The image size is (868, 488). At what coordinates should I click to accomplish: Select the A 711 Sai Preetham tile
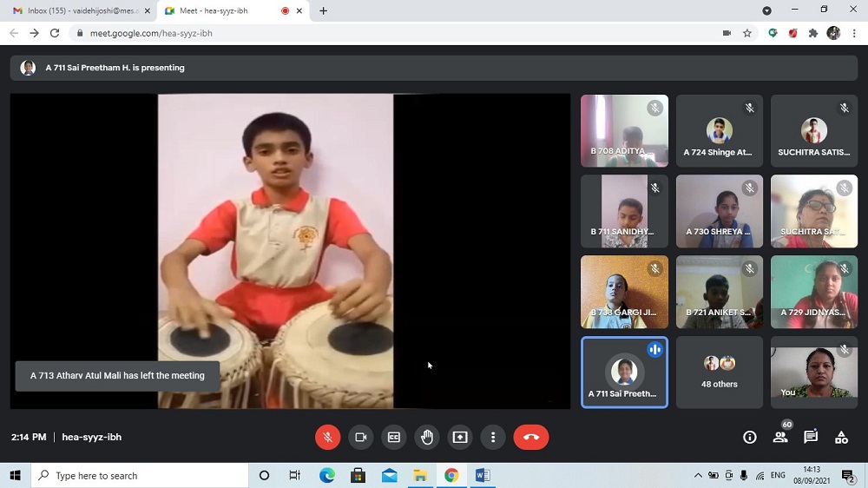click(x=624, y=372)
